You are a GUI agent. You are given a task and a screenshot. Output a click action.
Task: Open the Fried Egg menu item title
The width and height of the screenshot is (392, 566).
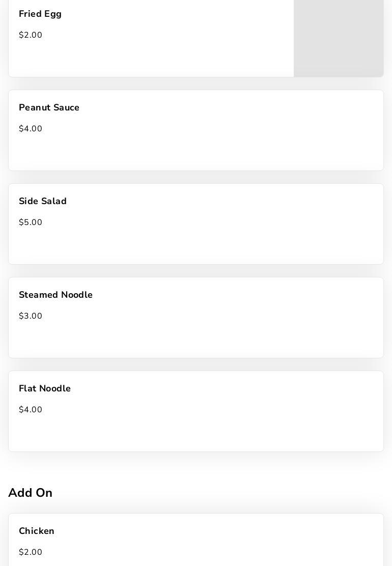click(40, 14)
